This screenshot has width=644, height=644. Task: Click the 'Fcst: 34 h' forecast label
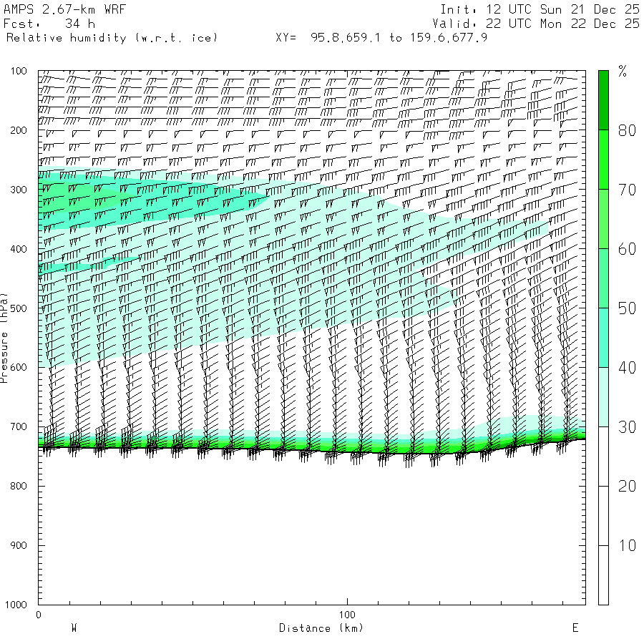(49, 24)
